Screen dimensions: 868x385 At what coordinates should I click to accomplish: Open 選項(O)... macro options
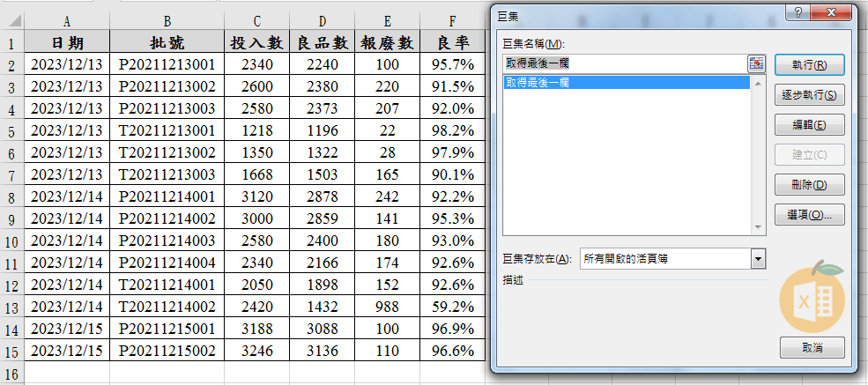809,214
